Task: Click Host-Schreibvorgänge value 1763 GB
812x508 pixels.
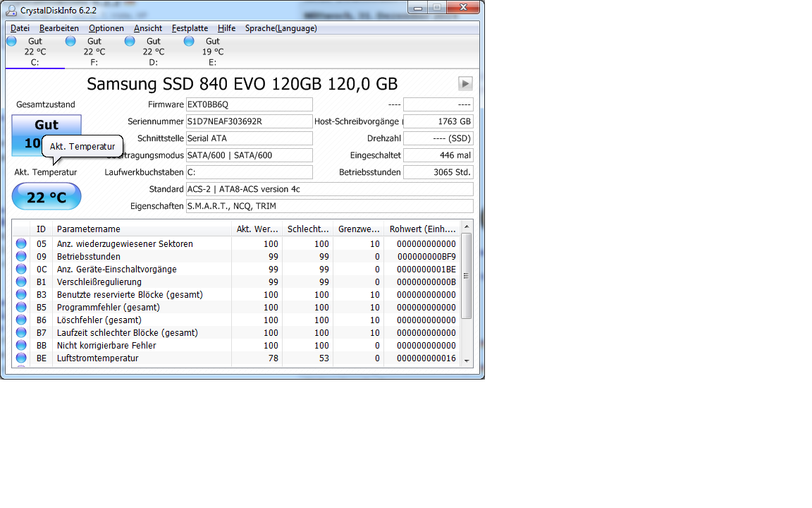Action: (438, 121)
